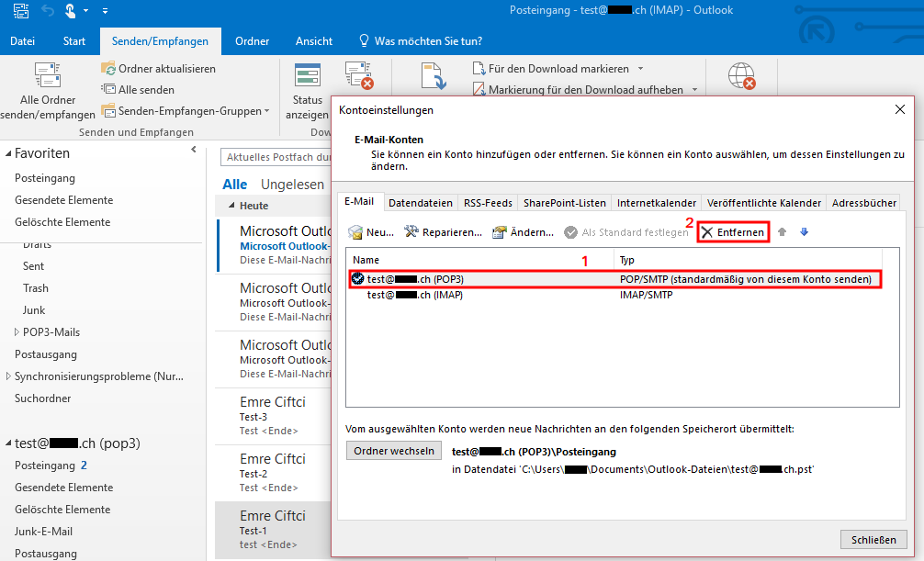Click the offline globe icon in the ribbon

741,76
